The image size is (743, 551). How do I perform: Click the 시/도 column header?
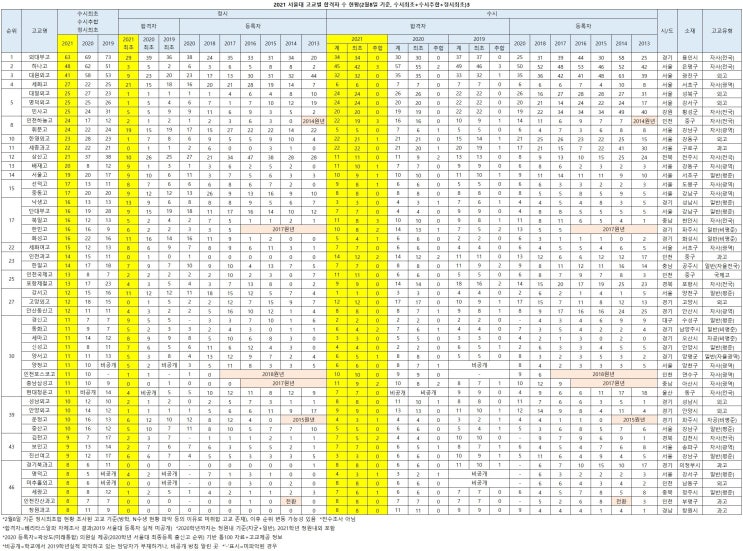tap(667, 31)
